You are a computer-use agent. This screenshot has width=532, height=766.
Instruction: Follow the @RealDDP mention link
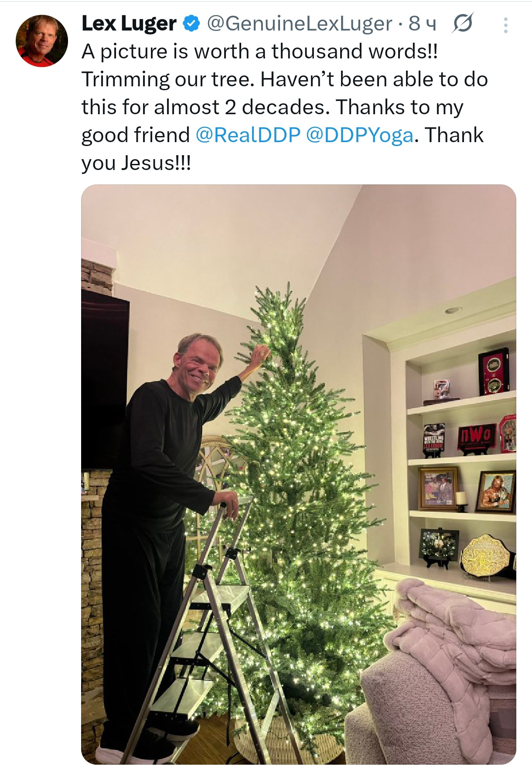click(x=248, y=135)
